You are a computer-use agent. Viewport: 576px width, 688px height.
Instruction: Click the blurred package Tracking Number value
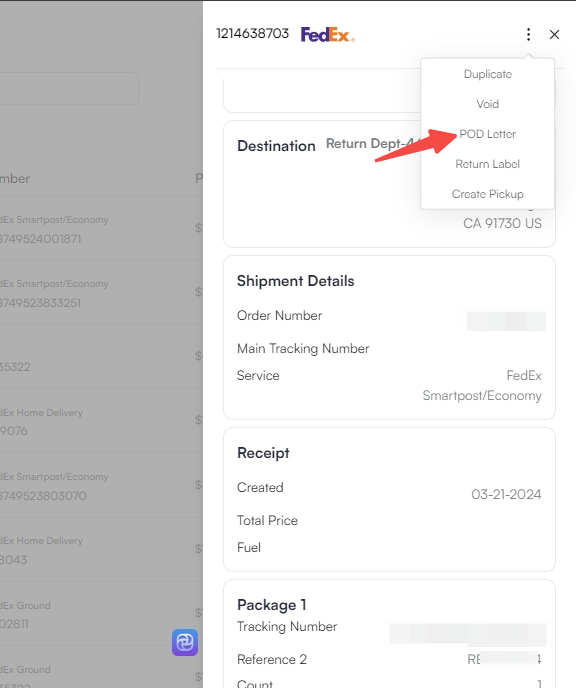tap(468, 634)
